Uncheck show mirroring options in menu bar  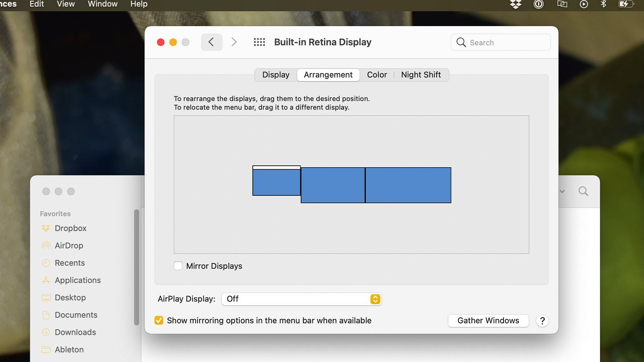coord(159,321)
